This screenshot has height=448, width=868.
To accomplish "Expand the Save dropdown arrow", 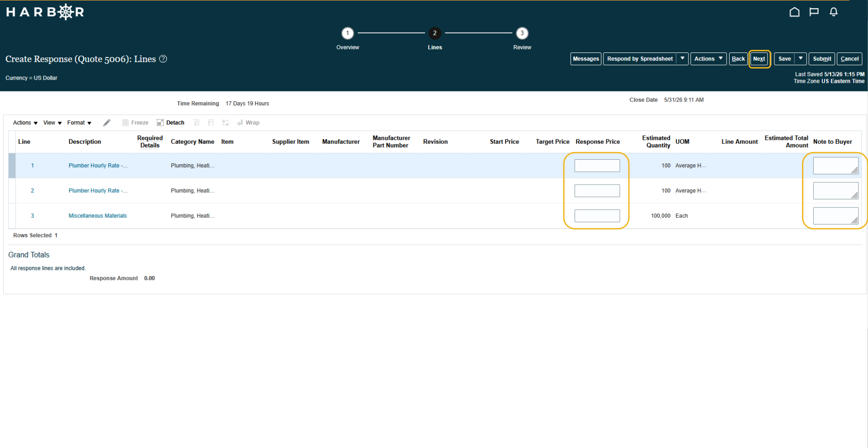I will click(801, 59).
